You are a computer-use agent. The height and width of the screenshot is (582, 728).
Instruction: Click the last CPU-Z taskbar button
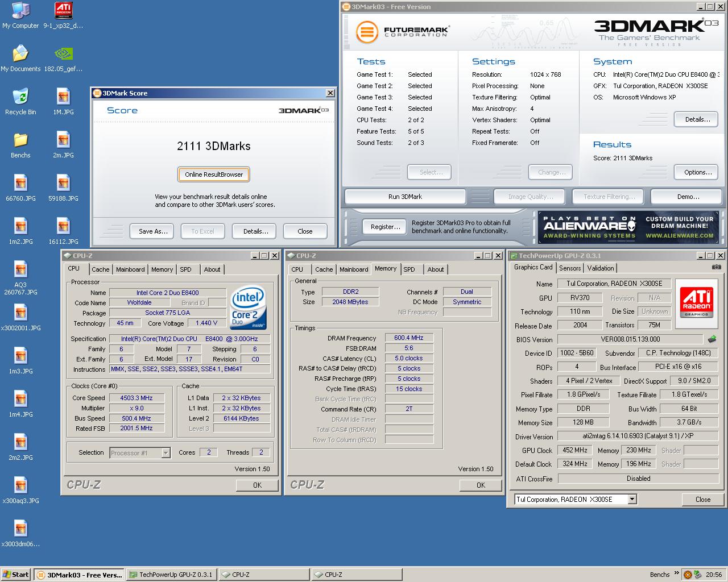[x=356, y=575]
